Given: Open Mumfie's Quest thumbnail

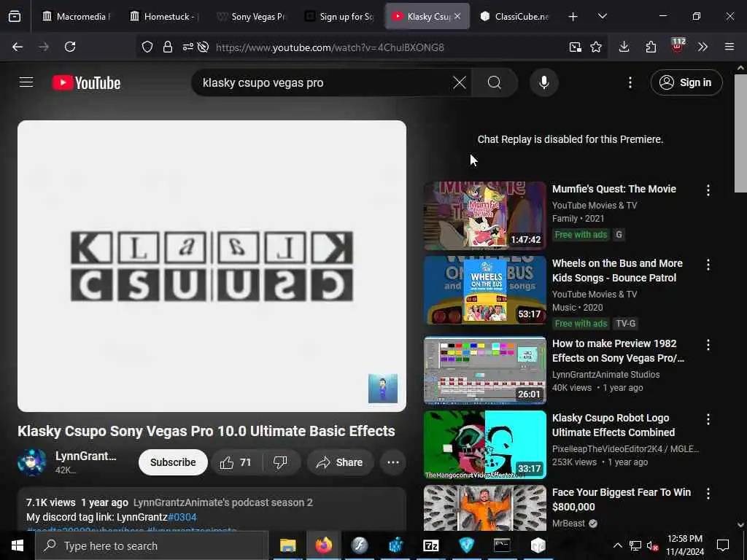Looking at the screenshot, I should pyautogui.click(x=485, y=215).
